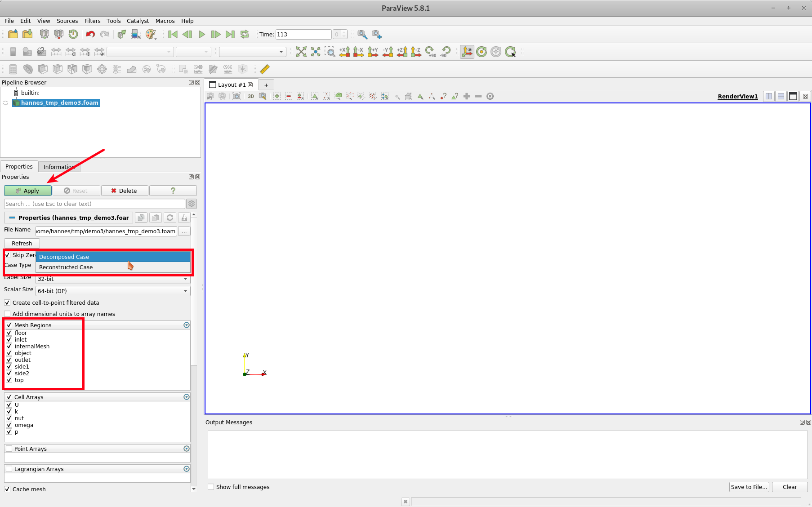
Task: Click the Ruler measurement tool icon
Action: pyautogui.click(x=265, y=69)
